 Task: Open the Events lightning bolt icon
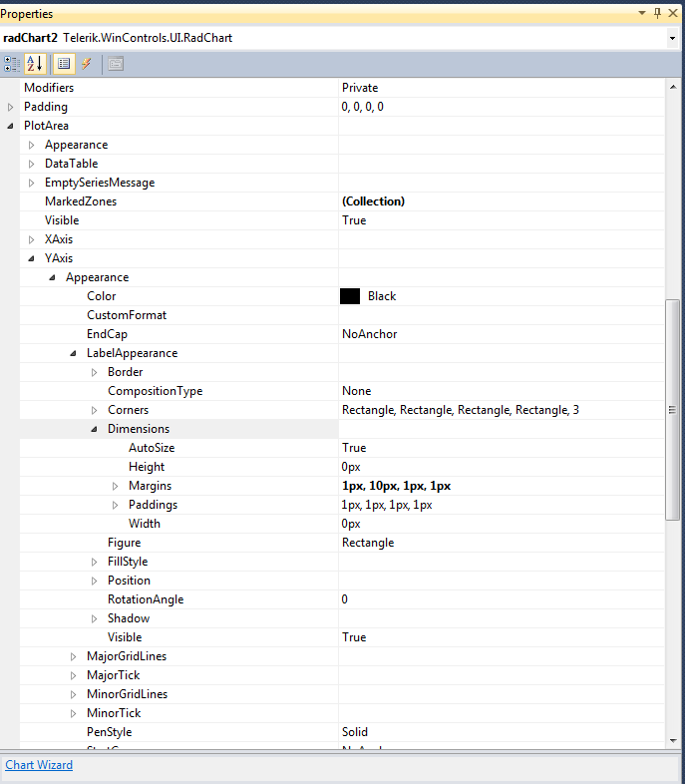click(x=87, y=64)
